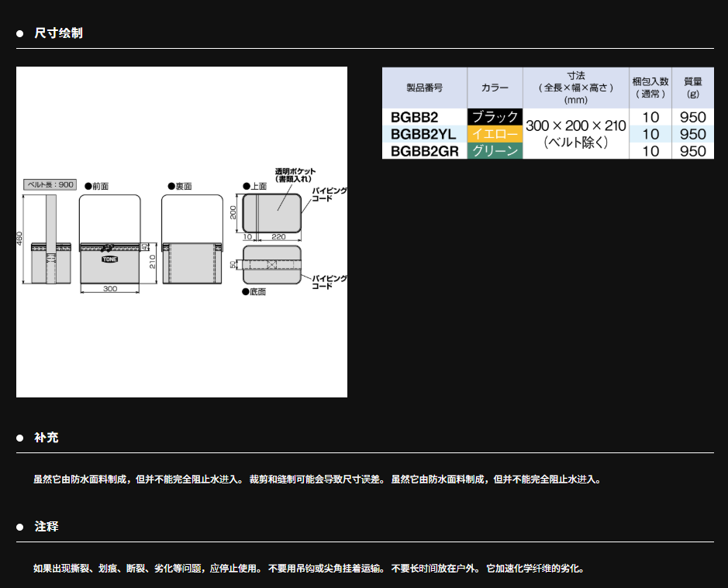
Task: Click the bottom view bag drawing
Action: coord(272,265)
